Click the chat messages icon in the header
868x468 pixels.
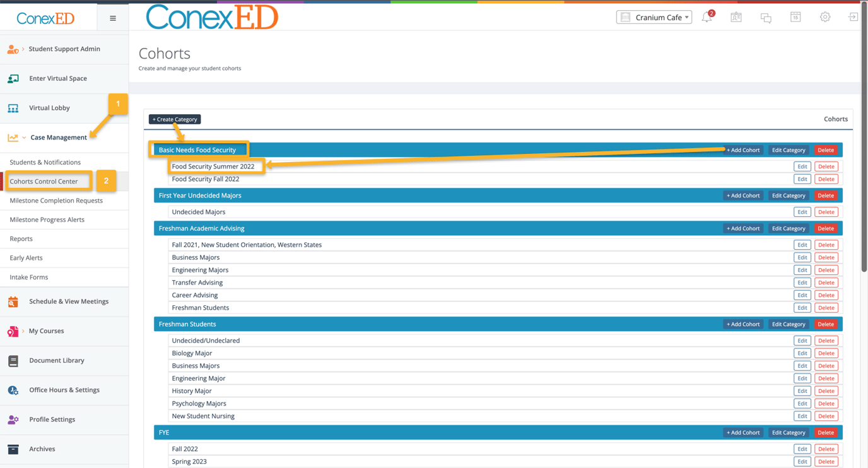(x=765, y=17)
